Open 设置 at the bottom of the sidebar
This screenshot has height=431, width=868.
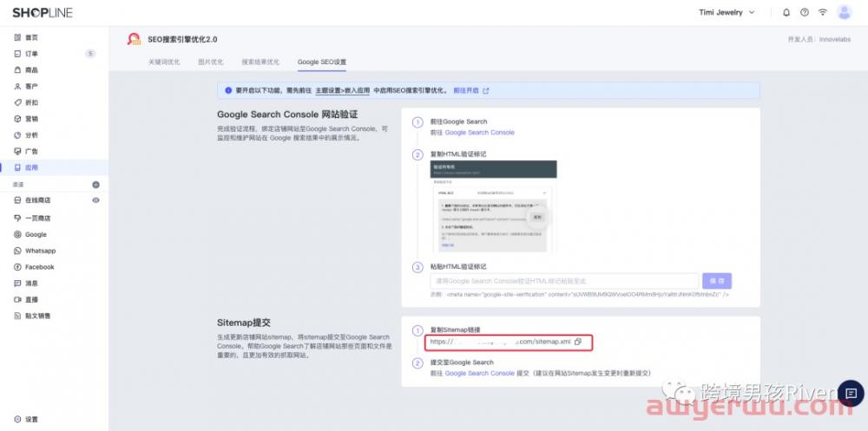click(31, 419)
